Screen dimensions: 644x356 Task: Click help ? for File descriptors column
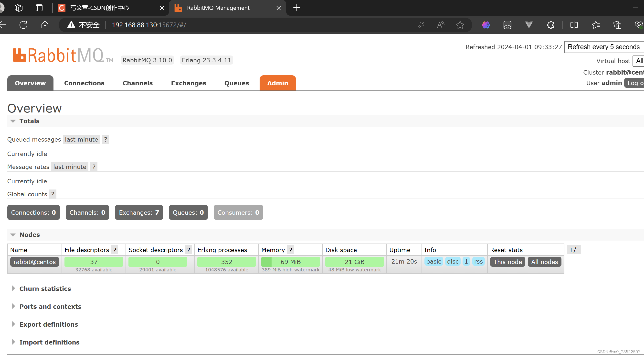click(115, 250)
